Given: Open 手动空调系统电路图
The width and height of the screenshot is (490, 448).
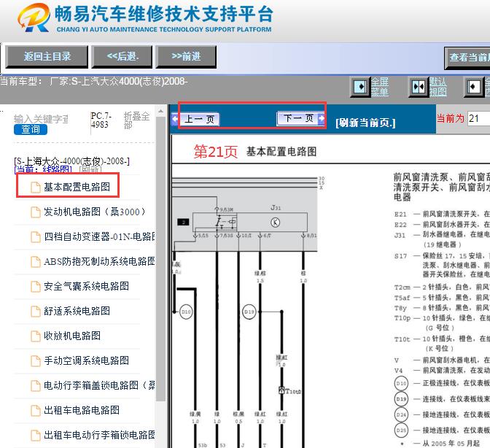Looking at the screenshot, I should click(87, 360).
